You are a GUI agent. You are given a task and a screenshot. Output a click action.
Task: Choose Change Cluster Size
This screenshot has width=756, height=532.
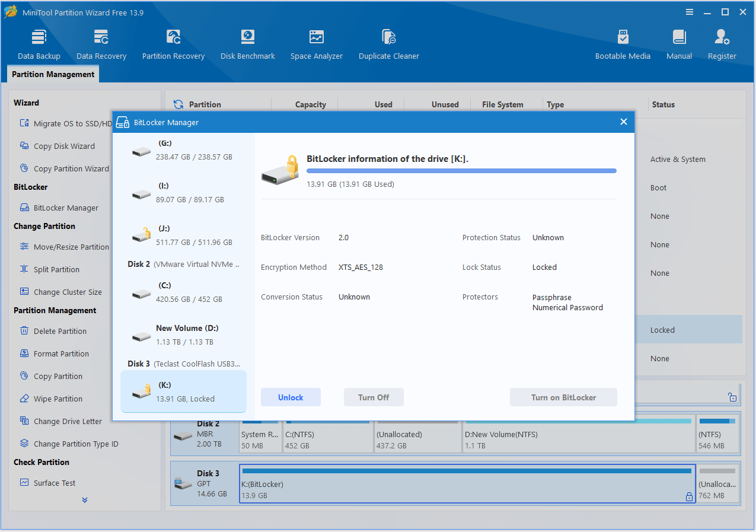tap(61, 292)
